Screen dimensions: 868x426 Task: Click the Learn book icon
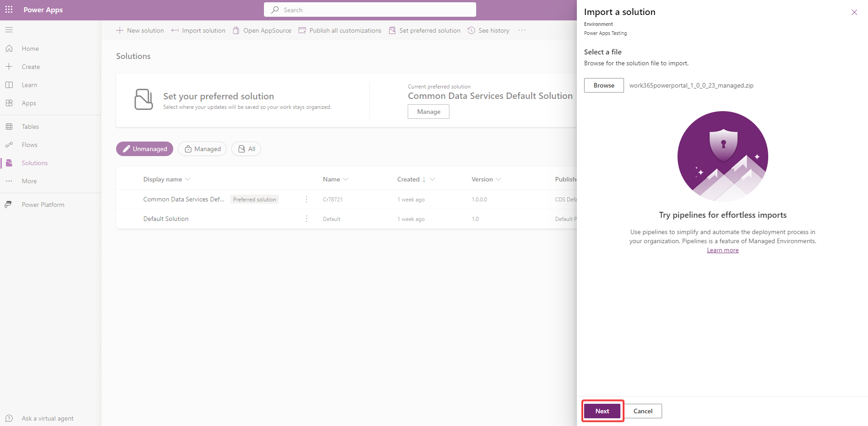click(x=9, y=85)
